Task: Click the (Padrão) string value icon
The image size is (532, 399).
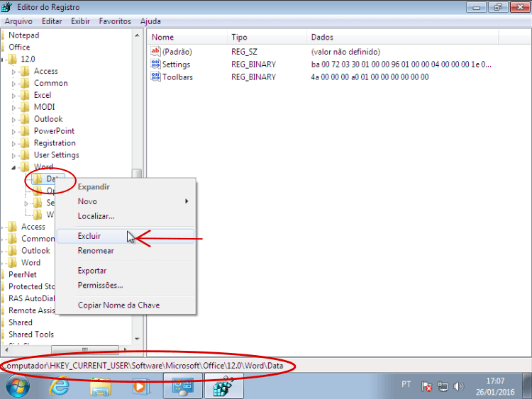Action: tap(155, 52)
